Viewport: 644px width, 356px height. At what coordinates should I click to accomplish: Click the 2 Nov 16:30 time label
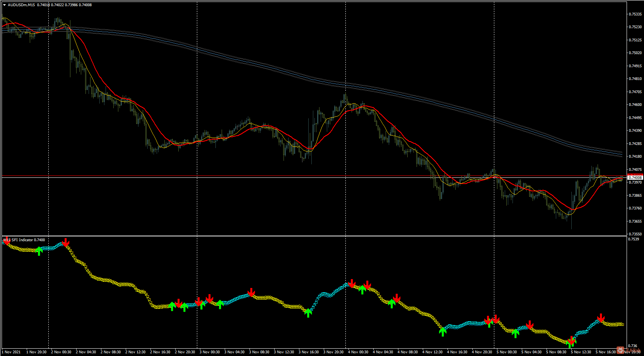tap(160, 352)
